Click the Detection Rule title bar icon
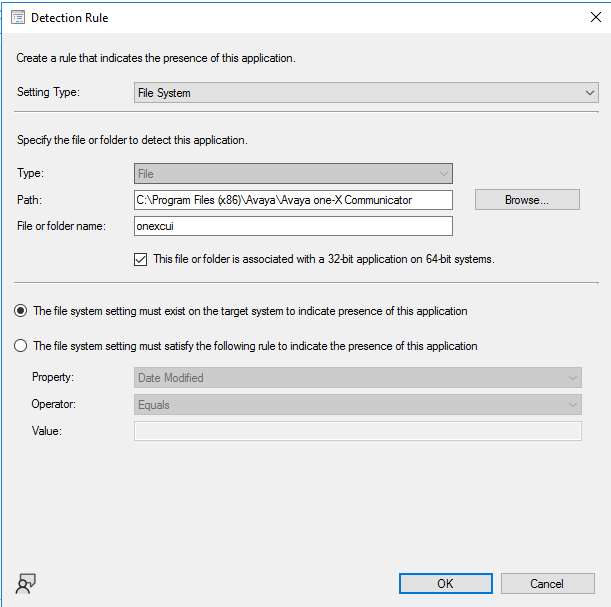This screenshot has height=607, width=611. 18,18
